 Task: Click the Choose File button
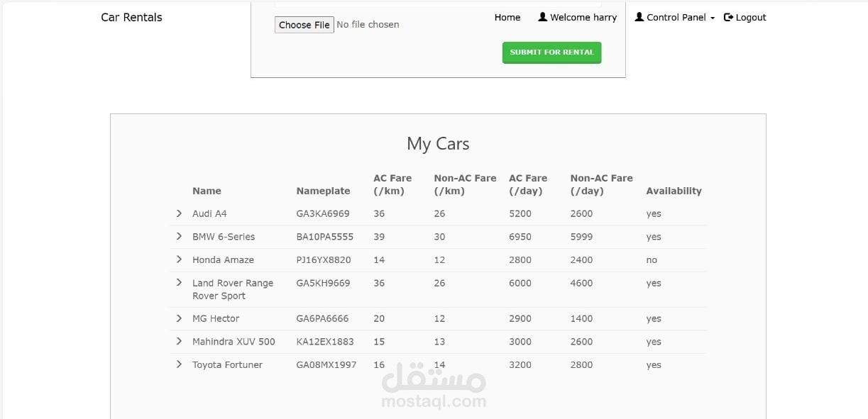pyautogui.click(x=304, y=25)
